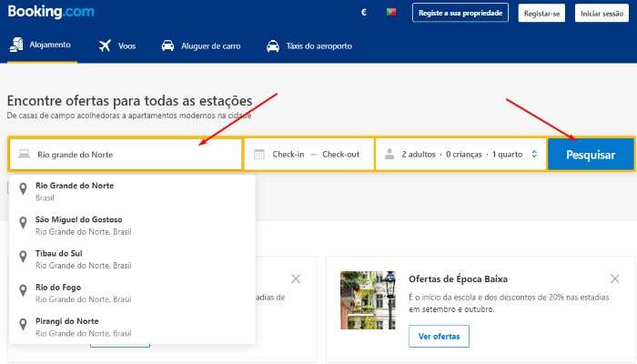Click the Booking.com logo

[51, 11]
